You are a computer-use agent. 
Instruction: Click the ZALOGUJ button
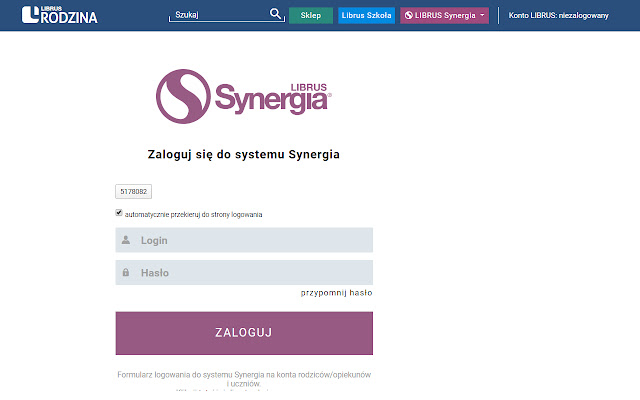[244, 333]
